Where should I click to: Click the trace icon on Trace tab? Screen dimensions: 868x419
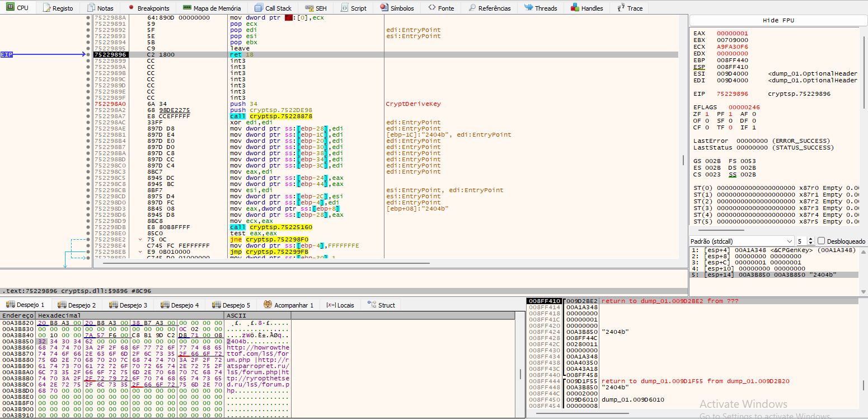click(x=621, y=8)
